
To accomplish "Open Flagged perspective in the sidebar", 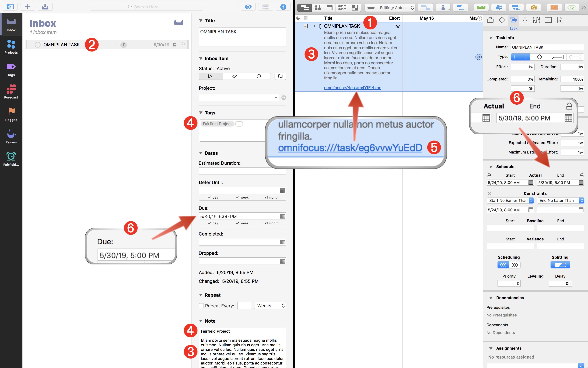I will point(11,114).
